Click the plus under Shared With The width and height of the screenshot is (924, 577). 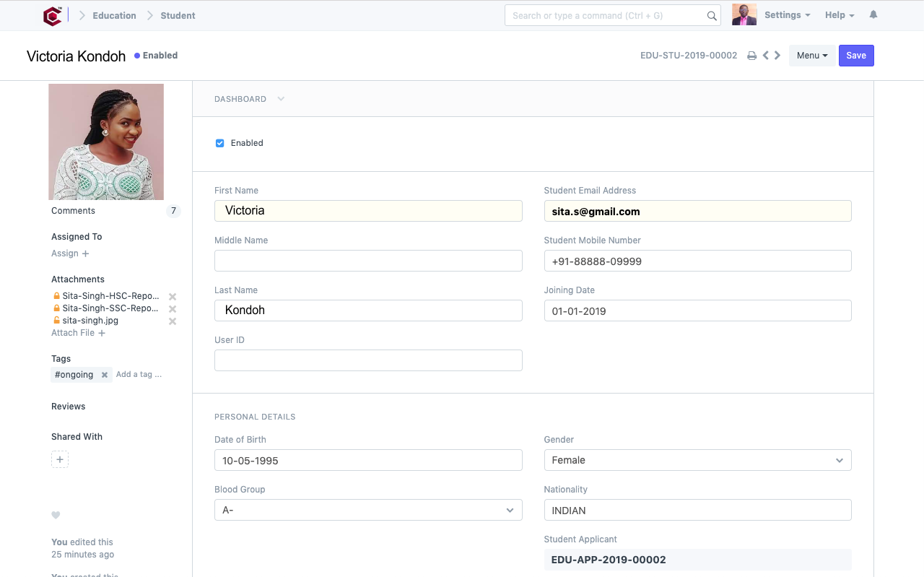tap(60, 459)
